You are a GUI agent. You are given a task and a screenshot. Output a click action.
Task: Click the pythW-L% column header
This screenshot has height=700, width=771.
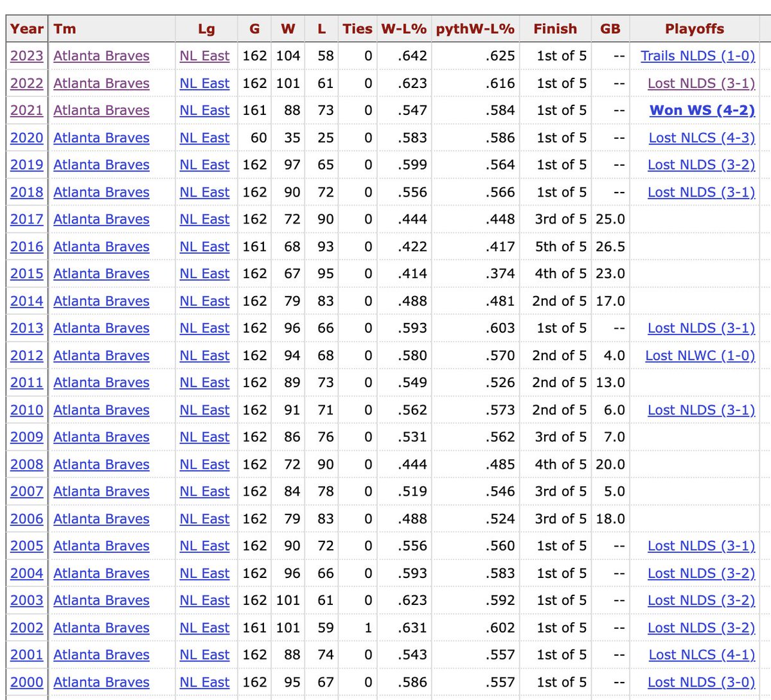coord(475,29)
